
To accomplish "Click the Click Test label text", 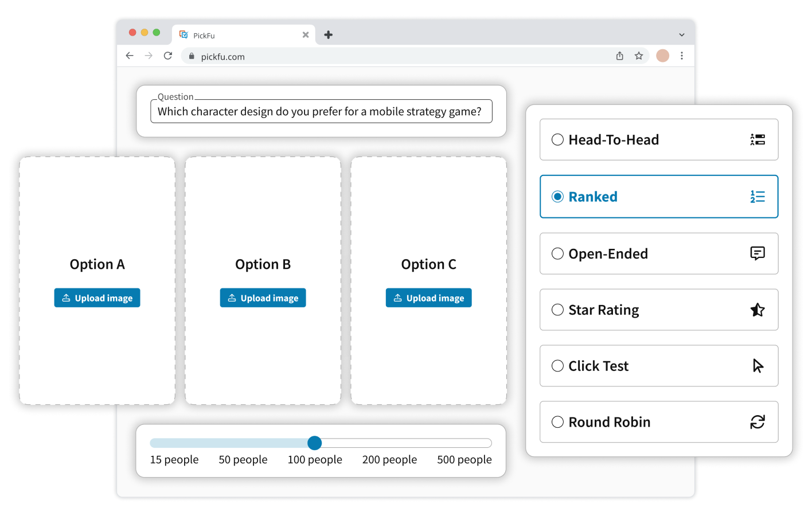I will [598, 366].
